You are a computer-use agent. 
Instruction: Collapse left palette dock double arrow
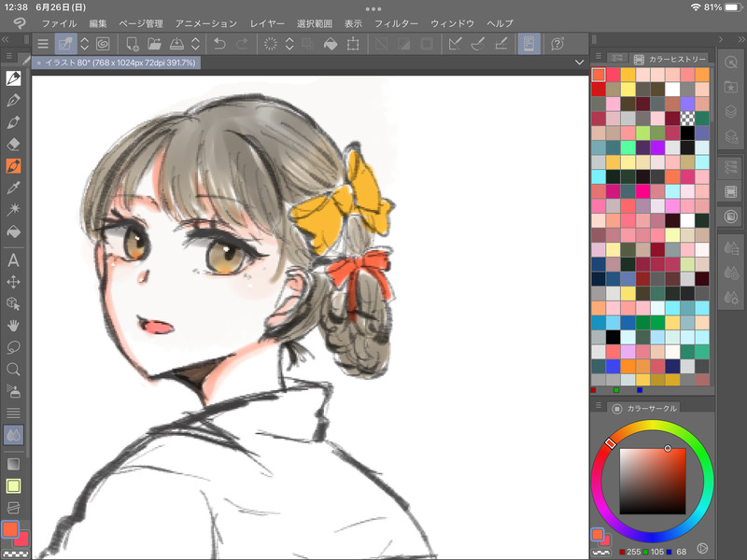tap(6, 39)
